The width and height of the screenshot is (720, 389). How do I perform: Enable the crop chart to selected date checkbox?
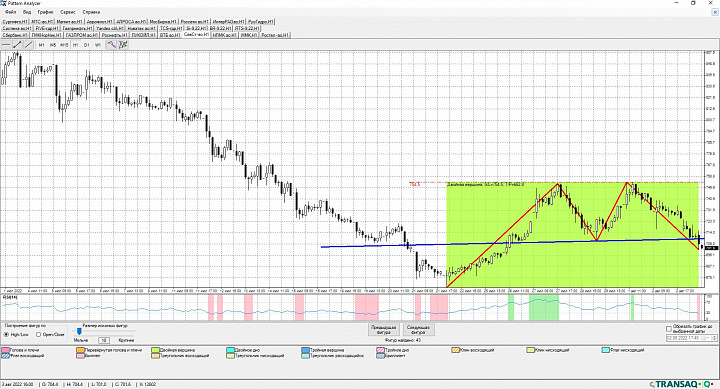(x=669, y=329)
